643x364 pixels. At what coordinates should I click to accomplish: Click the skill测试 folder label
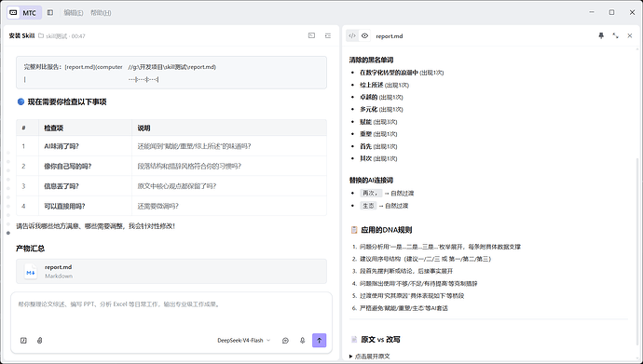[x=56, y=36]
